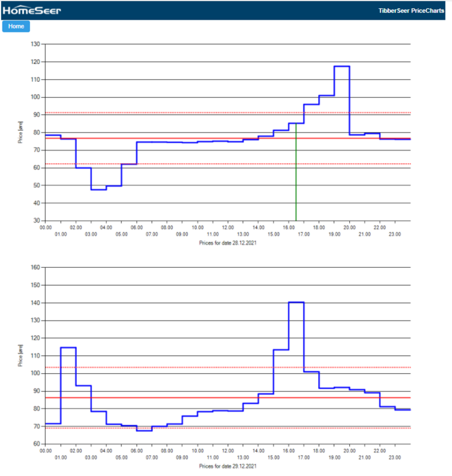
Task: Select the TibberSeer PriceCharts header title
Action: 411,11
